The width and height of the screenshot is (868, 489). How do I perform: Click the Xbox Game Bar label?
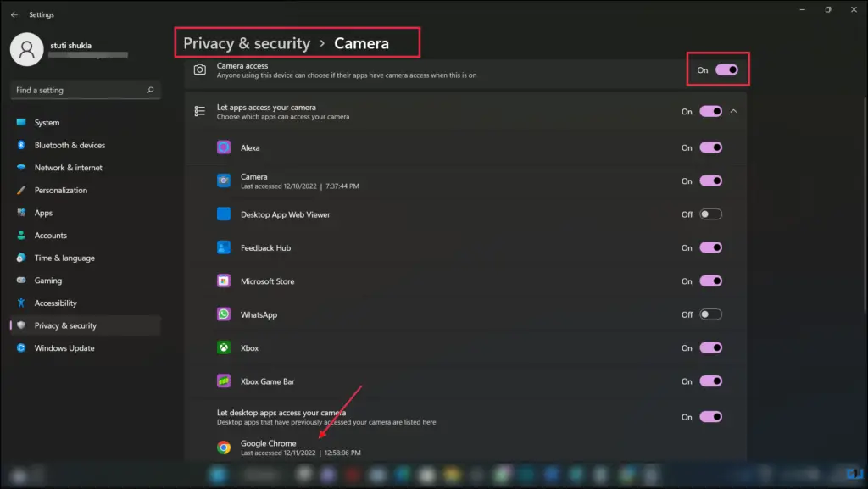267,381
